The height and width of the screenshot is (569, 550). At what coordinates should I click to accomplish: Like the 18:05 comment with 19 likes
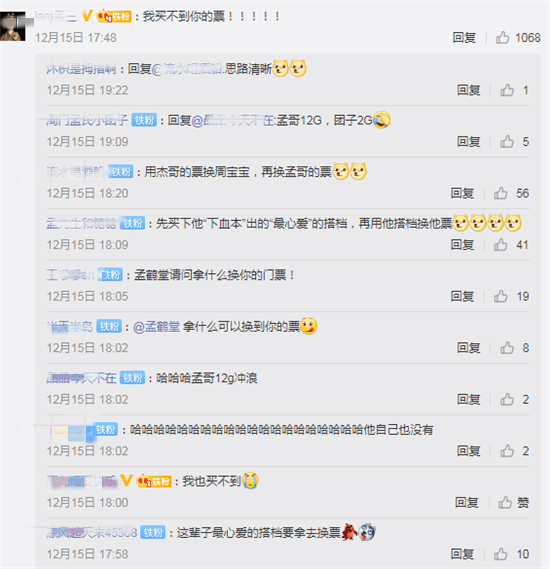[x=500, y=296]
